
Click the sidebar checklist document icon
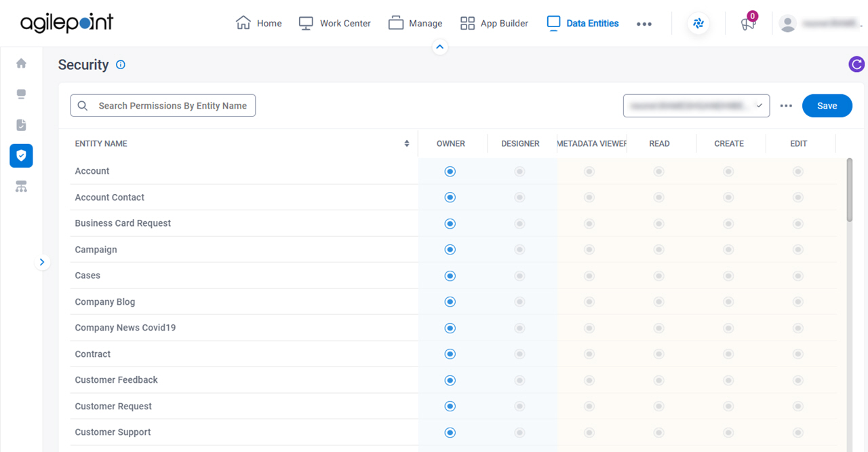tap(21, 125)
